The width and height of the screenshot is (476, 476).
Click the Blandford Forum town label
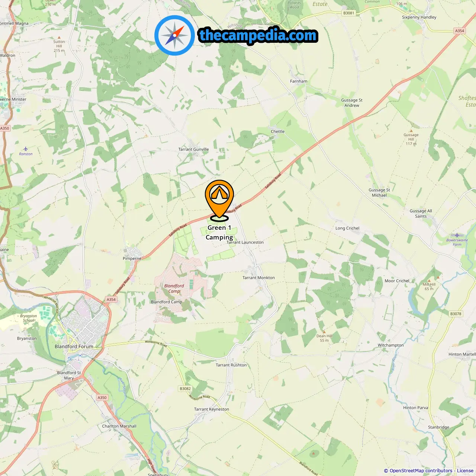(74, 346)
